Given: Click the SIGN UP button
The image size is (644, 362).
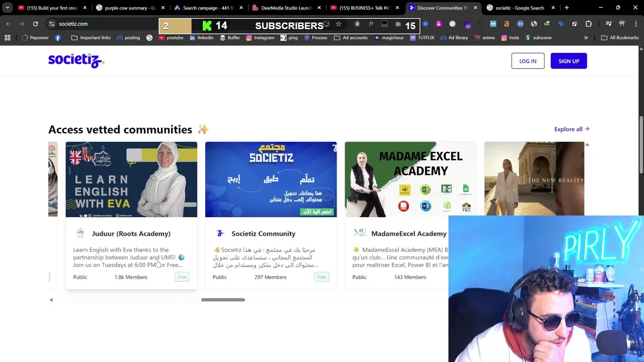Looking at the screenshot, I should (569, 61).
